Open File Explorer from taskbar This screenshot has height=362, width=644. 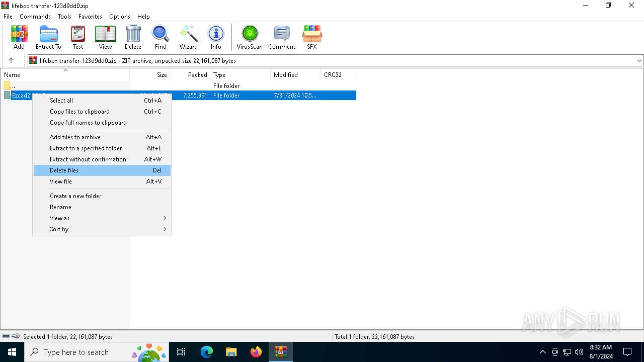pyautogui.click(x=231, y=352)
